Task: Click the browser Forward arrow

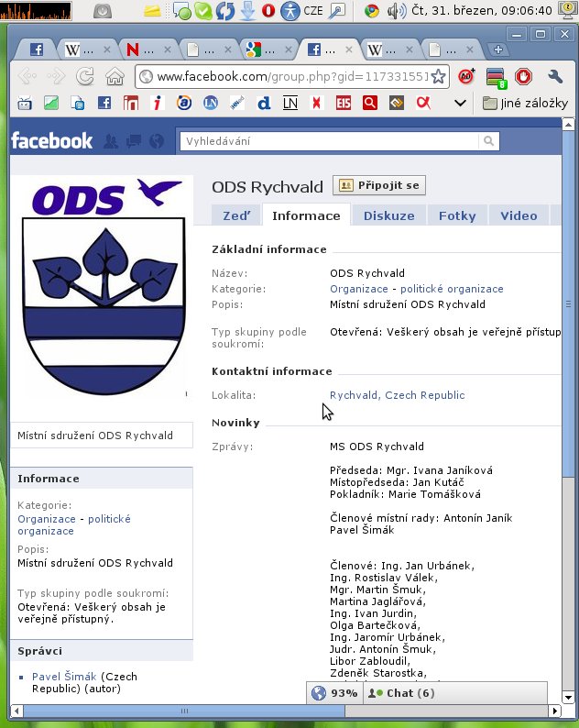Action: 56,76
